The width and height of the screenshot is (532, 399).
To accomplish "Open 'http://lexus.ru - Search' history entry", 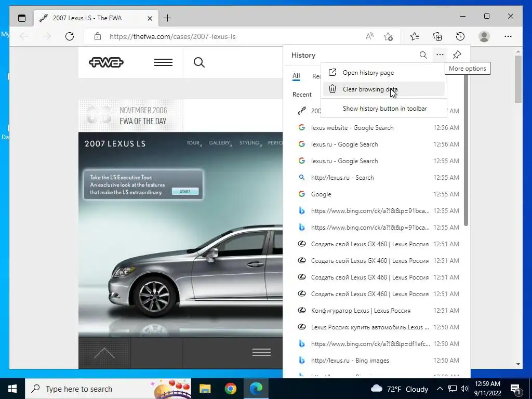I will tap(376, 178).
